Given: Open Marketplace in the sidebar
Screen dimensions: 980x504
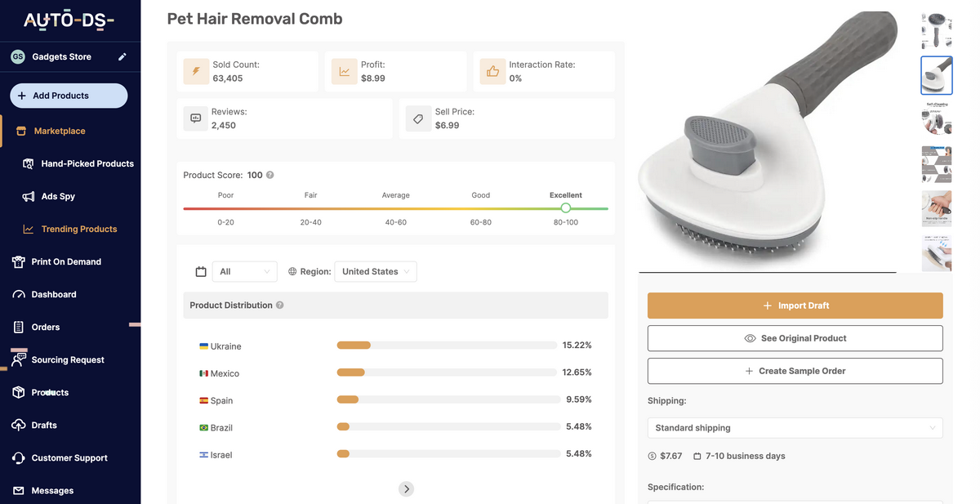Looking at the screenshot, I should point(60,131).
